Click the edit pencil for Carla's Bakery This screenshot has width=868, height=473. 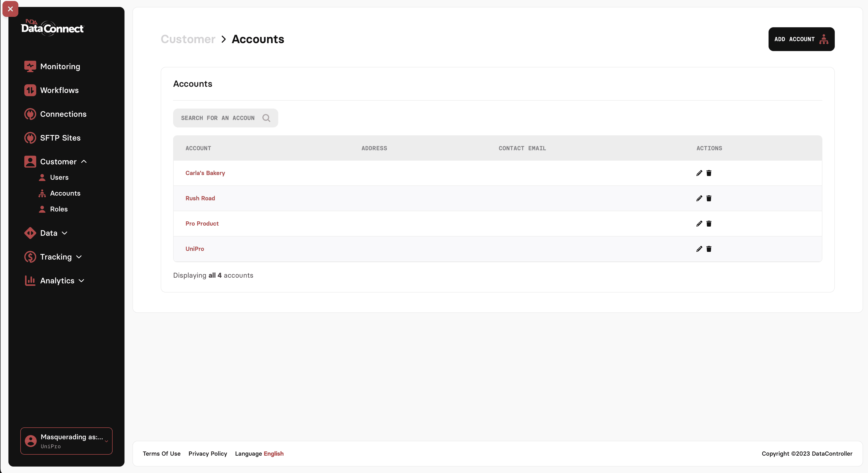coord(699,173)
